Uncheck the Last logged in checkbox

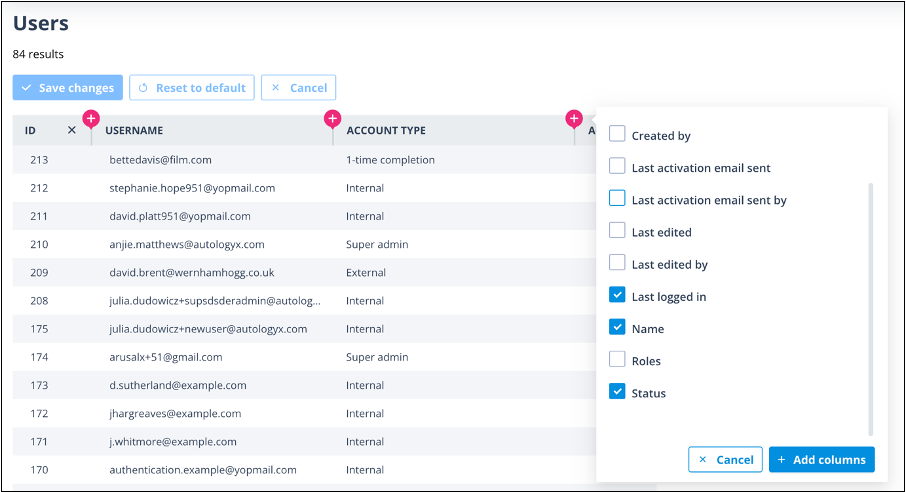click(x=617, y=295)
